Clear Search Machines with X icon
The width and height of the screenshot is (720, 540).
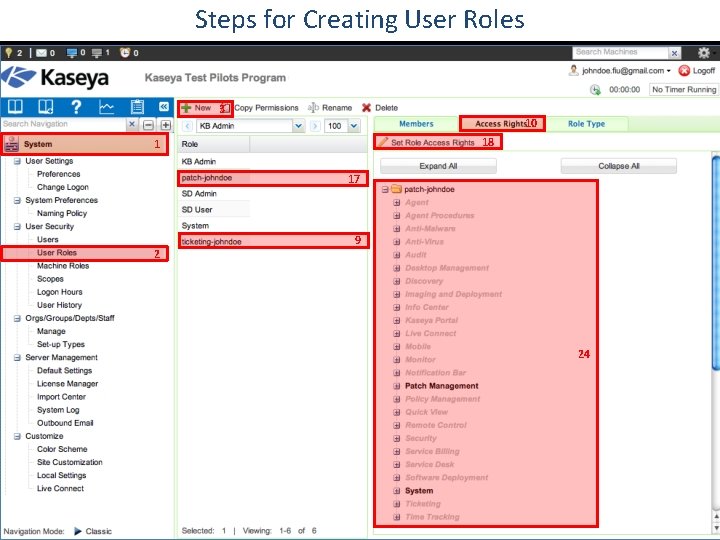[674, 53]
